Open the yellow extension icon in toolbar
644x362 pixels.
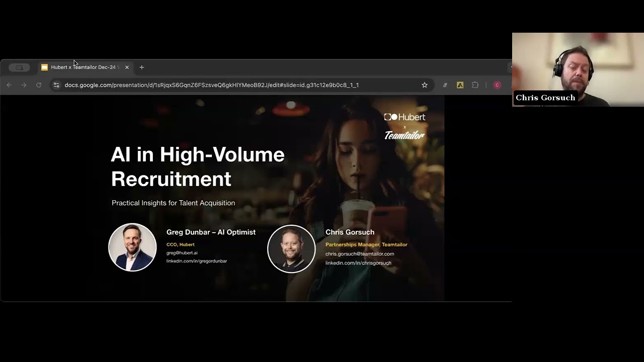point(460,85)
